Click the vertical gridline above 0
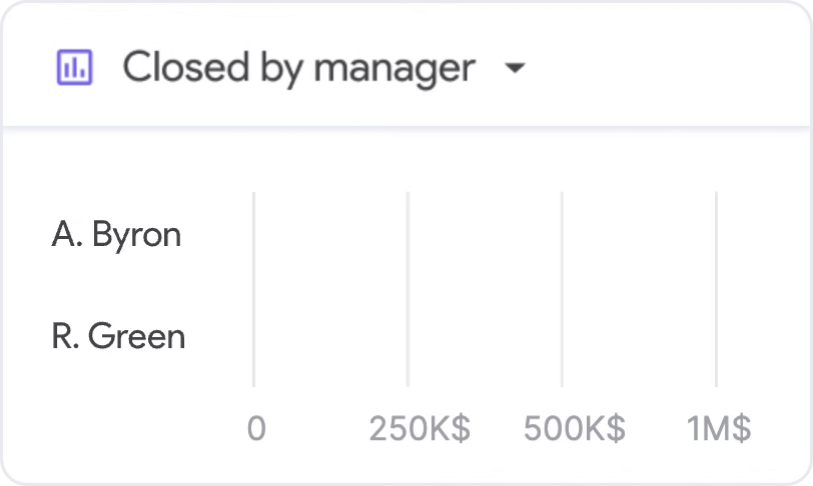 [254, 289]
